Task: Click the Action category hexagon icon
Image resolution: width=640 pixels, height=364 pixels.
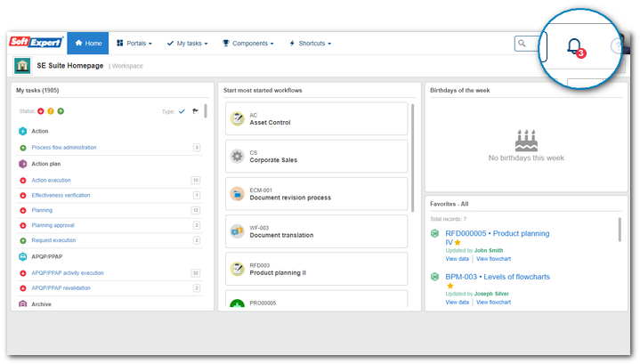Action: (x=23, y=131)
